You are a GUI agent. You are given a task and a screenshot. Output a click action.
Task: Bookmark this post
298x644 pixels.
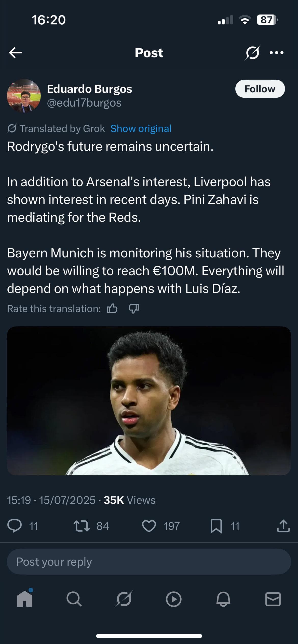click(x=216, y=526)
